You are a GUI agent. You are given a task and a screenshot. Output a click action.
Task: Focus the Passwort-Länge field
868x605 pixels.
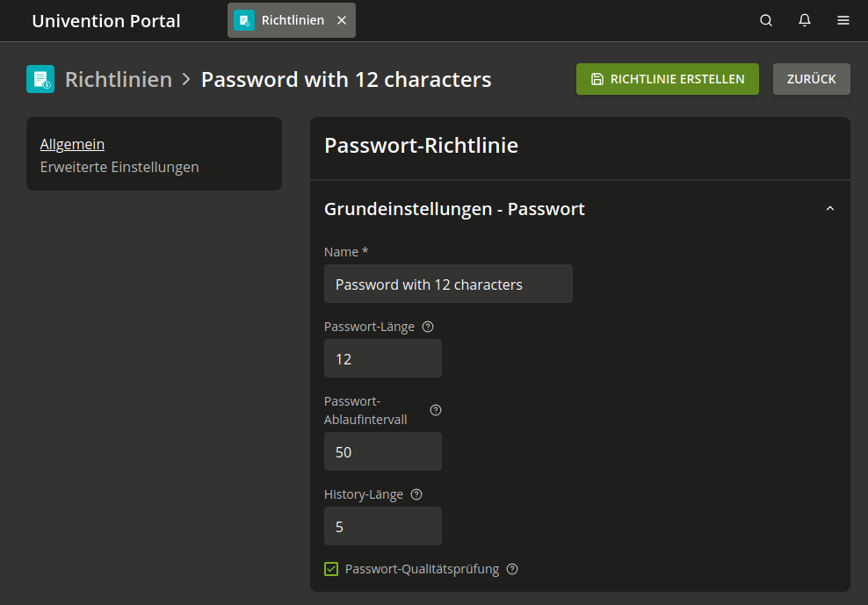click(x=383, y=359)
